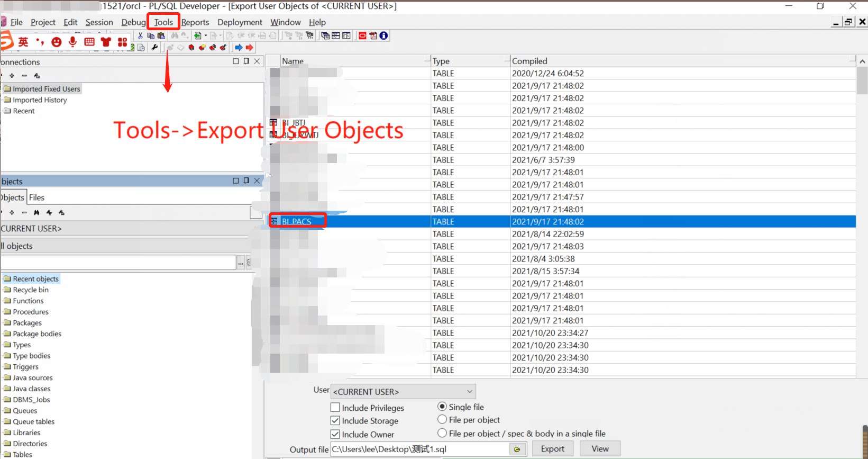Click the minus icon in Connections panel toolbar
868x459 pixels.
pos(24,76)
